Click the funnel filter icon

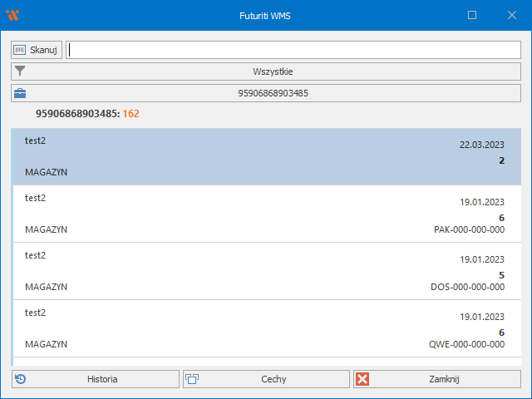[21, 71]
